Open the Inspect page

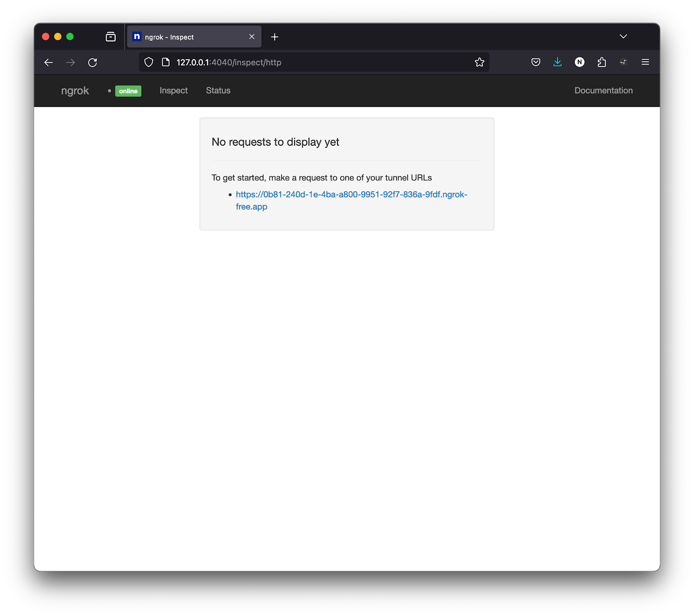pos(173,91)
